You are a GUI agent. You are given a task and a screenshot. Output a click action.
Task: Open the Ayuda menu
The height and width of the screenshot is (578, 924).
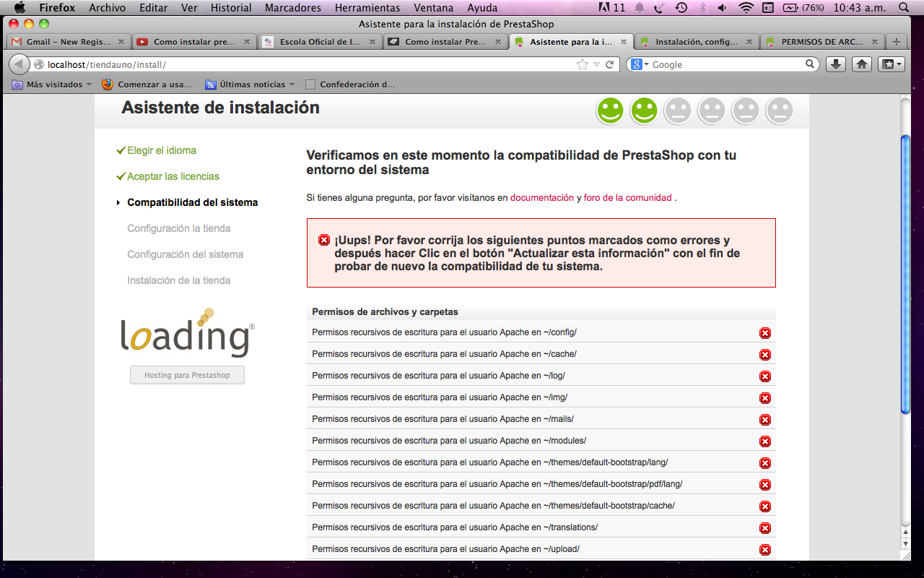tap(482, 8)
